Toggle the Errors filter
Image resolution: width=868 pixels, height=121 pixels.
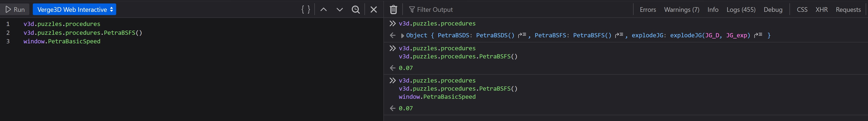click(x=648, y=10)
